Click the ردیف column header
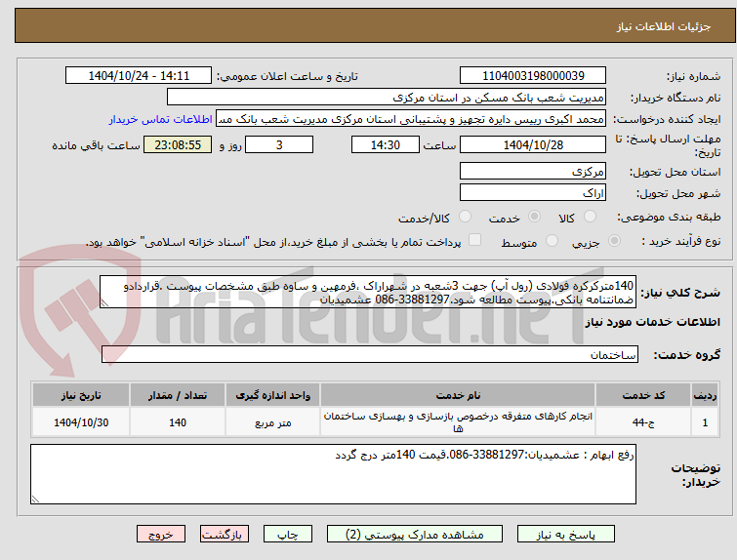The height and width of the screenshot is (560, 737). click(x=705, y=395)
